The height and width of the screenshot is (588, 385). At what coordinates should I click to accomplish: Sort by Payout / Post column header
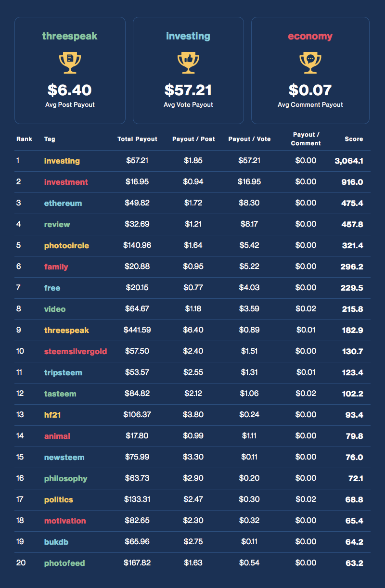tap(193, 139)
